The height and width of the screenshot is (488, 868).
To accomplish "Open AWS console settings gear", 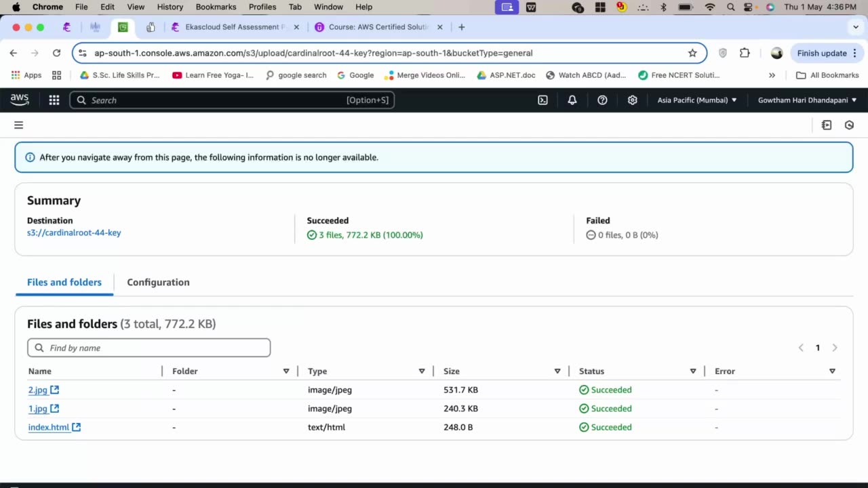I will point(633,100).
